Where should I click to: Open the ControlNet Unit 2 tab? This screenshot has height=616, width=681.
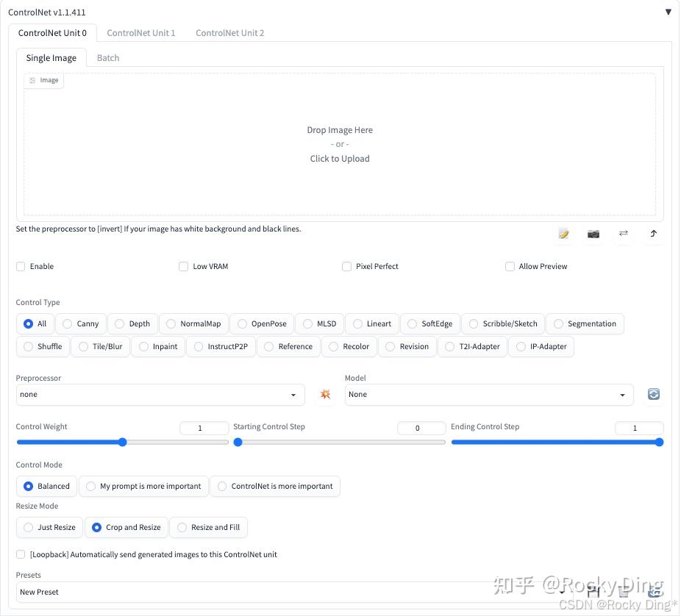[229, 33]
